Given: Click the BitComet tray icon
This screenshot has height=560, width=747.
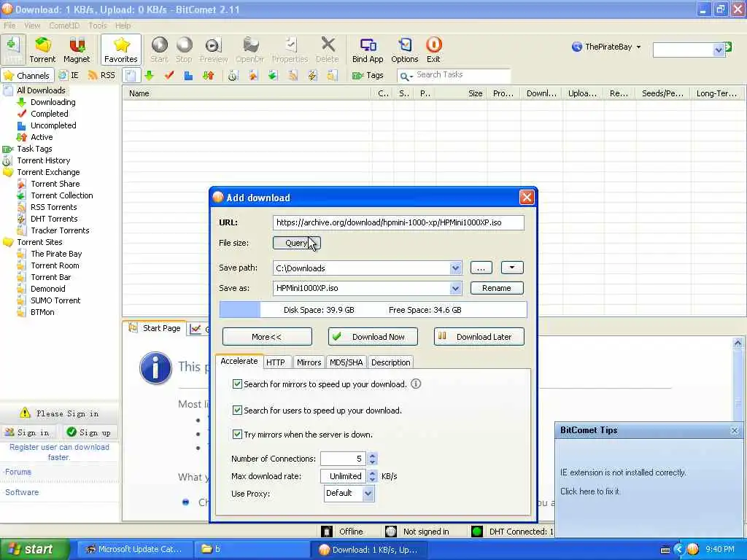Looking at the screenshot, I should click(693, 549).
